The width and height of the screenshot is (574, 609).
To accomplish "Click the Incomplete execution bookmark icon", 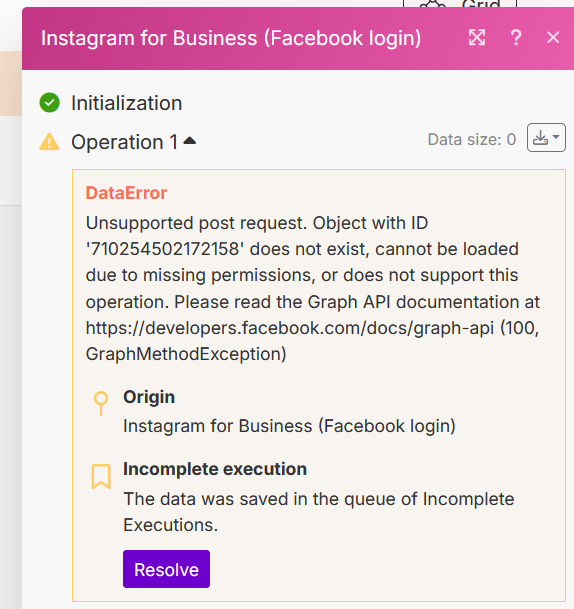I will click(101, 476).
